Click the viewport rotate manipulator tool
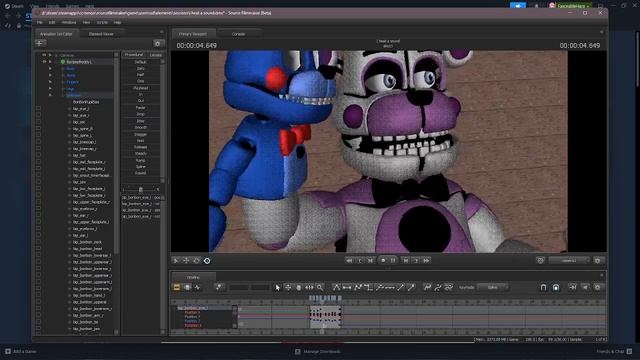The height and width of the screenshot is (360, 640). (x=196, y=260)
